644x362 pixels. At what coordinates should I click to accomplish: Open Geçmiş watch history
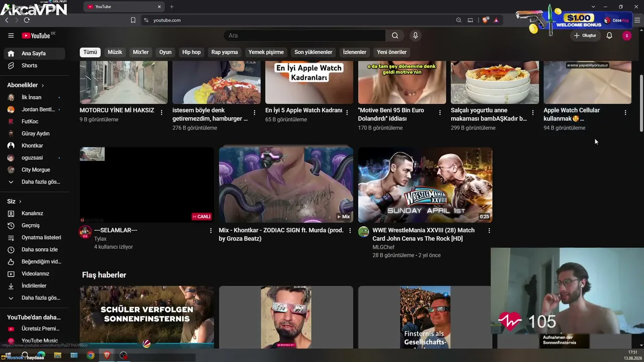34,225
